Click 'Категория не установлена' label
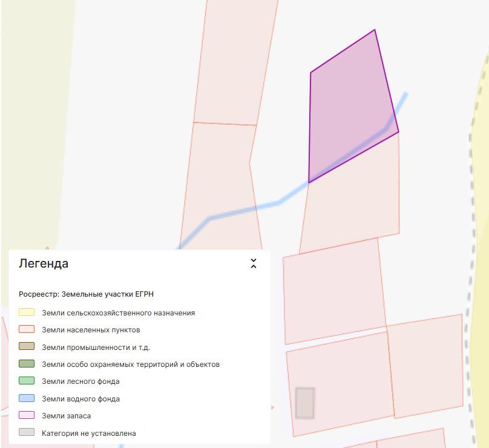The width and height of the screenshot is (489, 448). (x=89, y=433)
